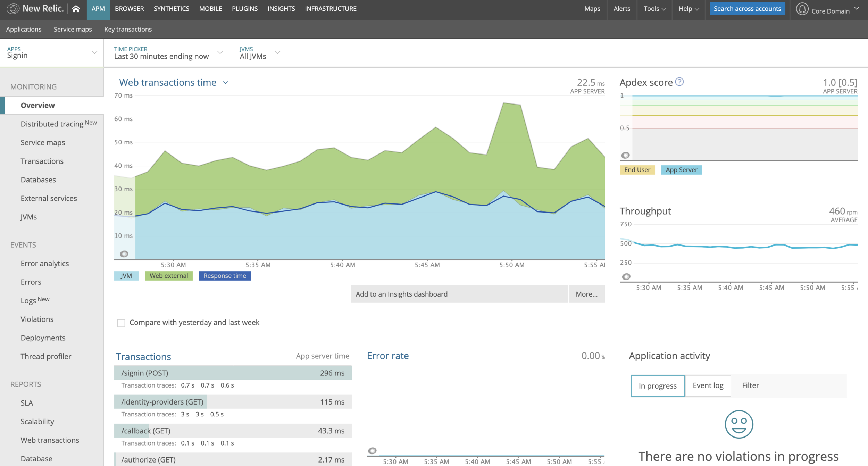This screenshot has width=868, height=466.
Task: Click circular icon on Apdex score chart
Action: 625,155
